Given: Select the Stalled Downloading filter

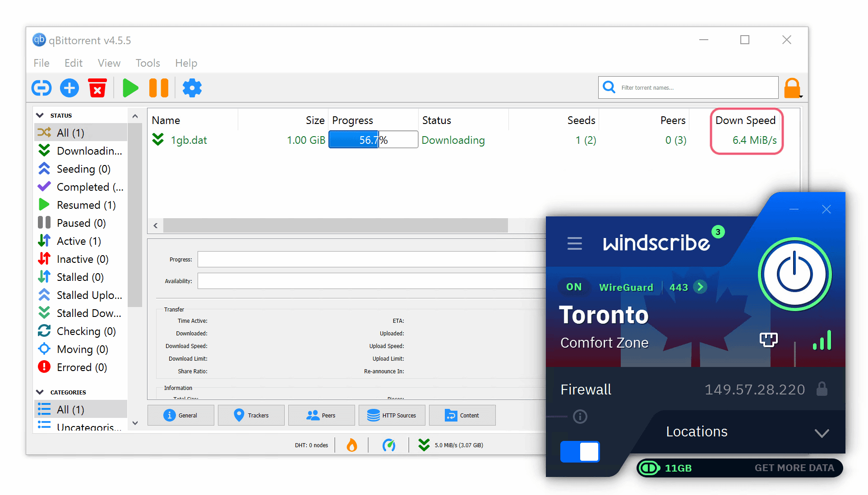Looking at the screenshot, I should [81, 313].
